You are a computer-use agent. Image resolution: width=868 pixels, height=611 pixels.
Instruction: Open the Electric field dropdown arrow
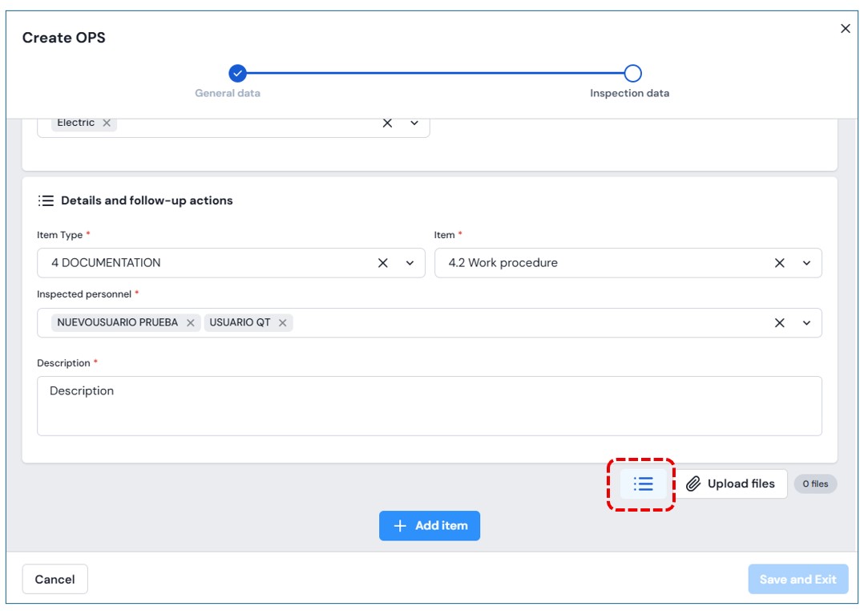tap(414, 123)
